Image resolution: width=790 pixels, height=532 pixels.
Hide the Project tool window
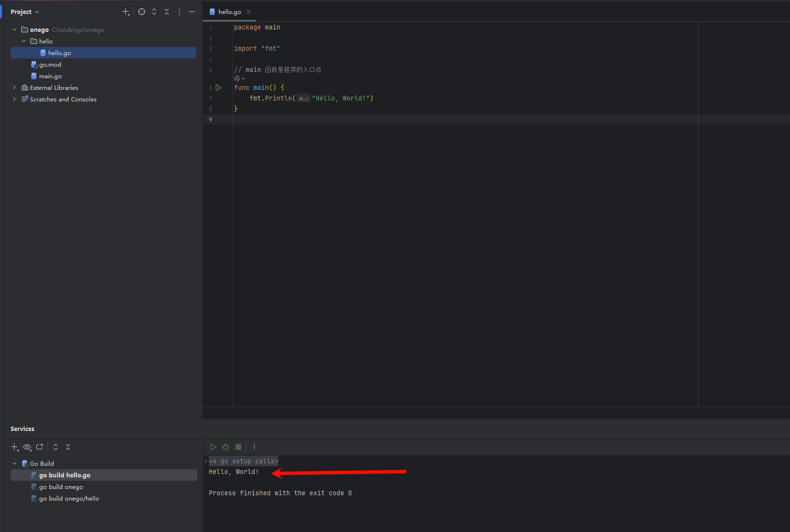192,12
